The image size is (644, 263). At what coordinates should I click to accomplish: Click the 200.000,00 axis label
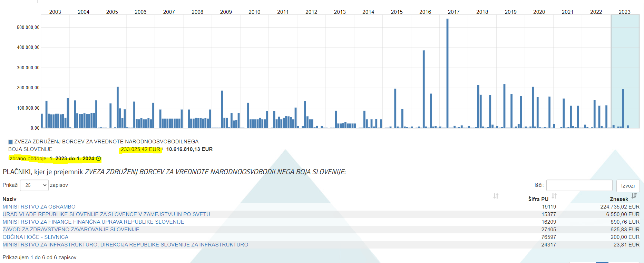click(x=28, y=88)
